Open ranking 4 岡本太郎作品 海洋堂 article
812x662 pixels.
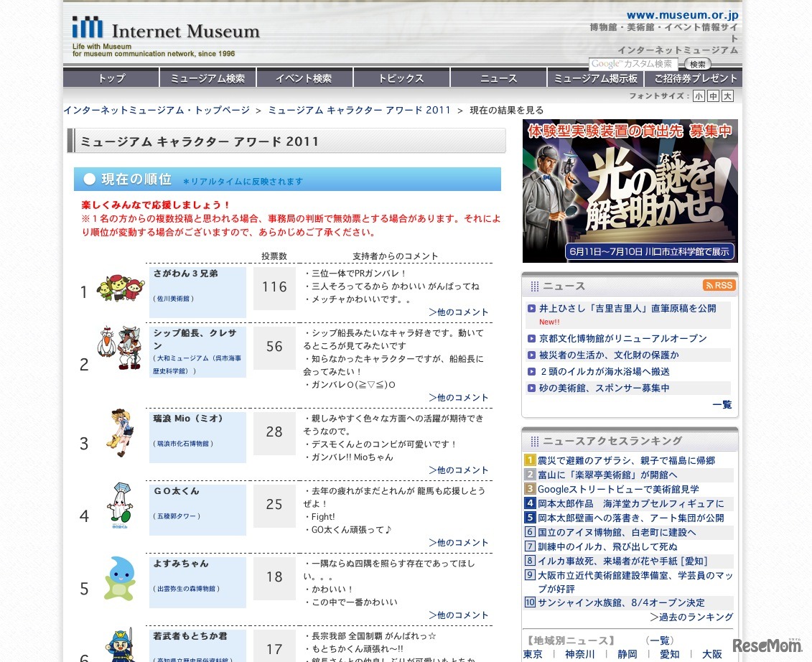click(631, 503)
